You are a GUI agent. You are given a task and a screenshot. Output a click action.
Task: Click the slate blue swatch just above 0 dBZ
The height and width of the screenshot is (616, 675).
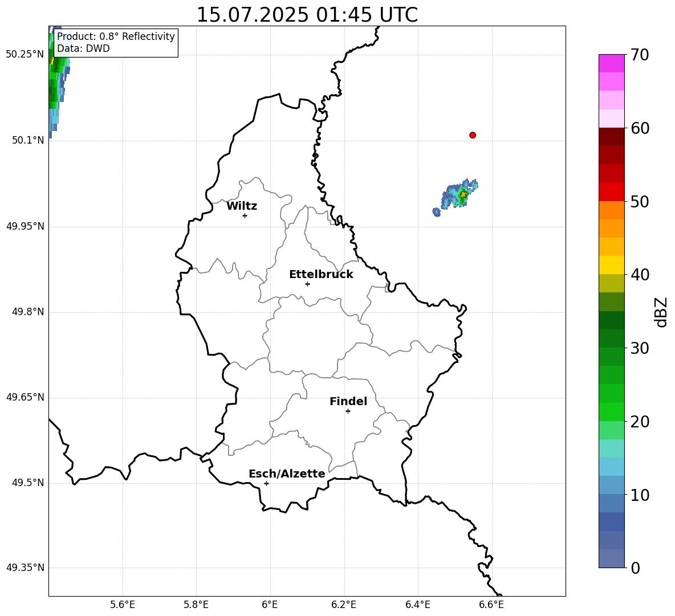point(612,558)
